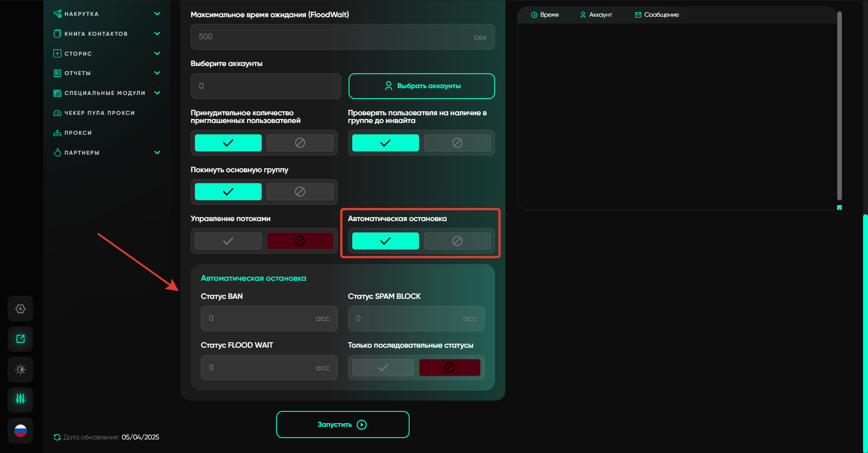This screenshot has height=453, width=868.
Task: Enable Управление потоками with checkmark toggle
Action: click(x=228, y=241)
